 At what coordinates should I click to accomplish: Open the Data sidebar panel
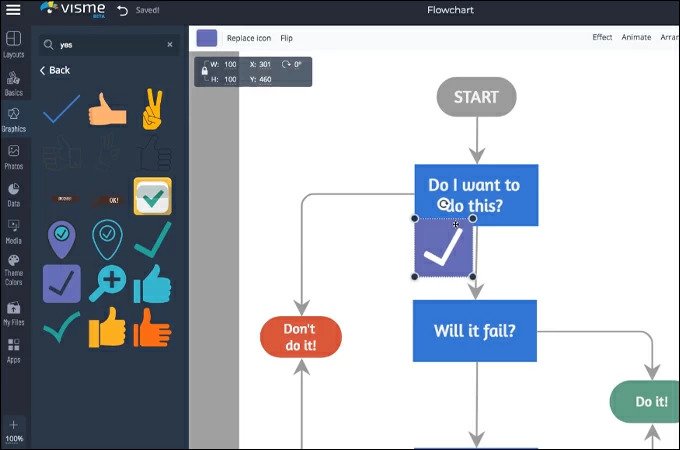pos(14,193)
